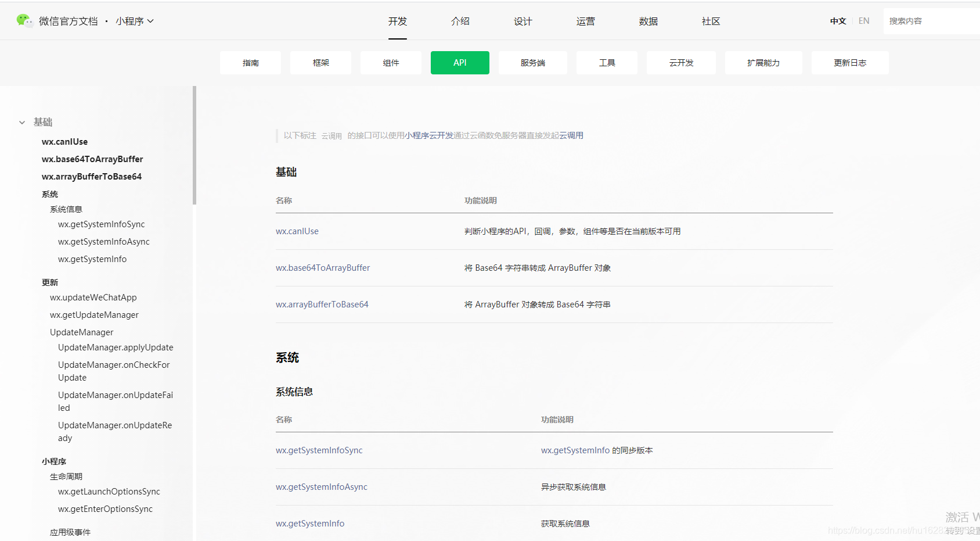Open the 服务端 sub-navigation button

(533, 63)
